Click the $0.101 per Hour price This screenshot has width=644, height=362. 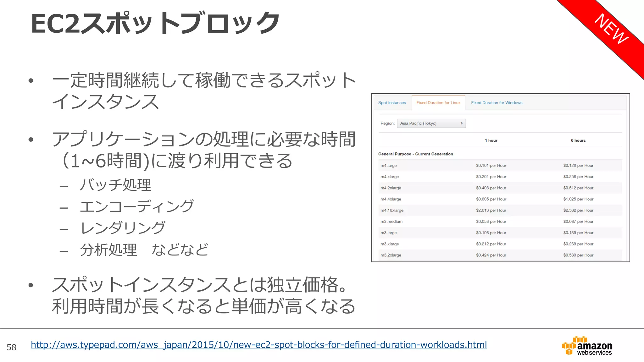(491, 166)
